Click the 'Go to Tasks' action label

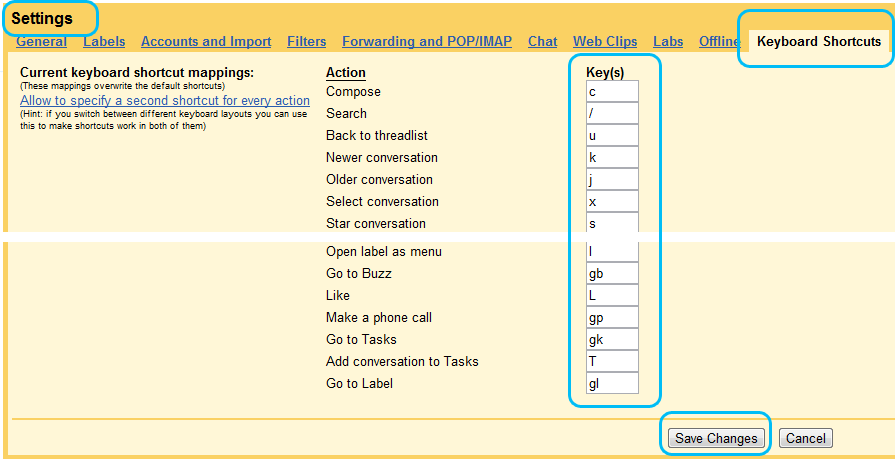point(361,339)
